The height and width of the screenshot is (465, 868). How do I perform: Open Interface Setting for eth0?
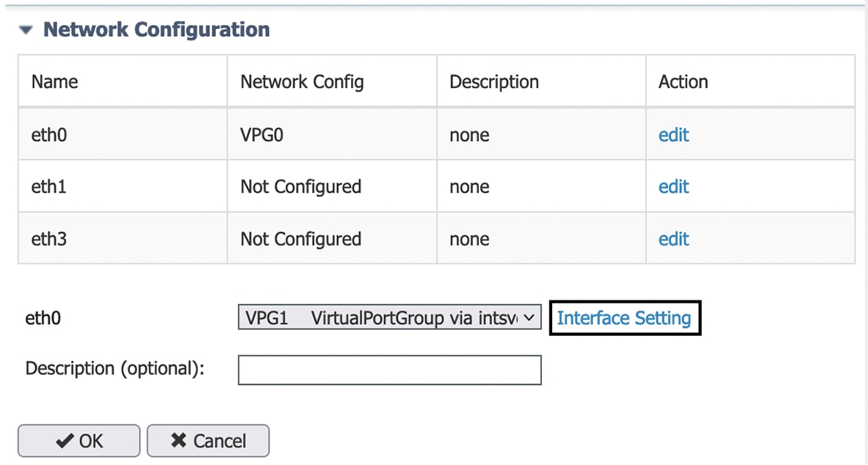pyautogui.click(x=624, y=317)
